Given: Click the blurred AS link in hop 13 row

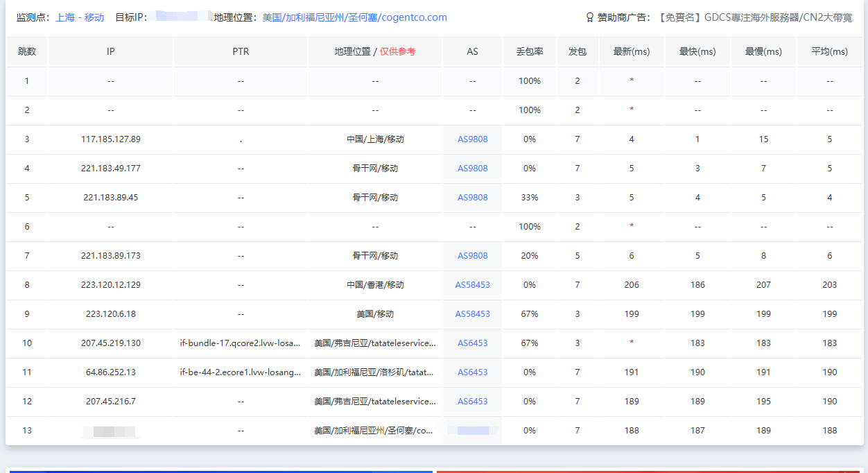Looking at the screenshot, I should point(472,431).
